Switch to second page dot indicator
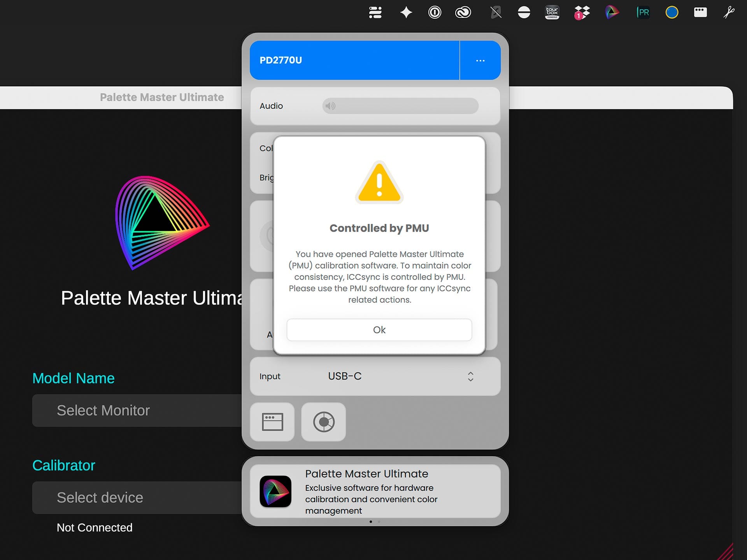The height and width of the screenshot is (560, 747). point(379,522)
